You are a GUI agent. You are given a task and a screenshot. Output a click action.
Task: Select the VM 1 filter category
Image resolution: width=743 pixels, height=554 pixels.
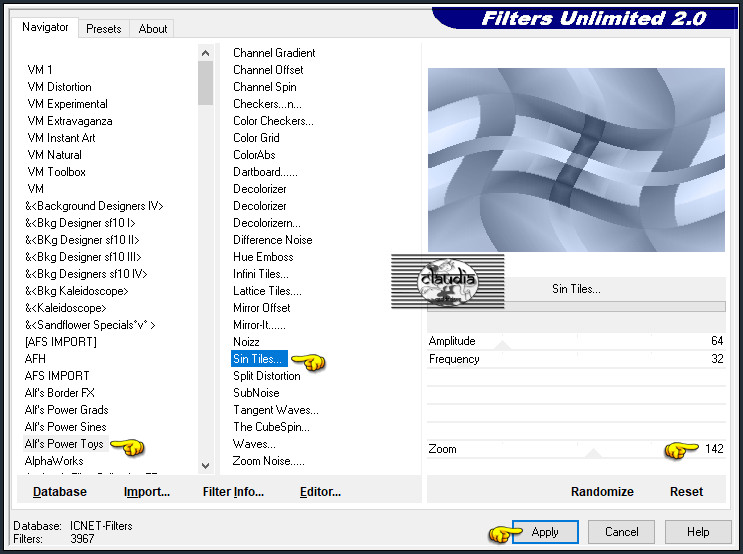click(x=40, y=70)
